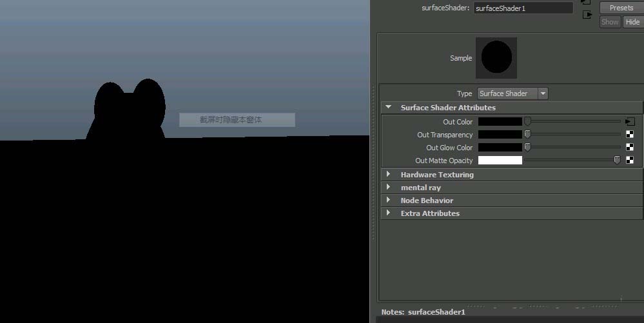Viewport: 644px width, 323px height.
Task: Expand the Hardware Texturing section
Action: [x=389, y=174]
